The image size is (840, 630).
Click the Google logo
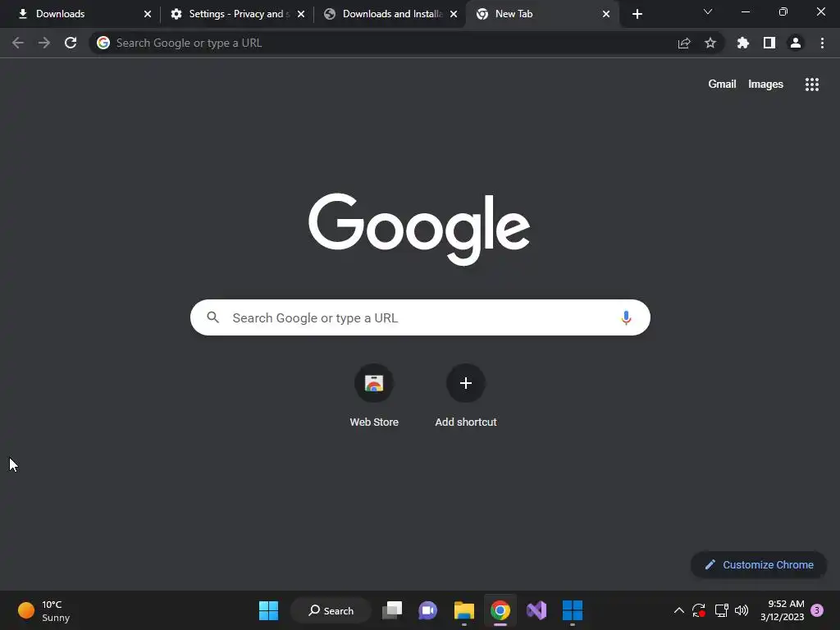419,230
